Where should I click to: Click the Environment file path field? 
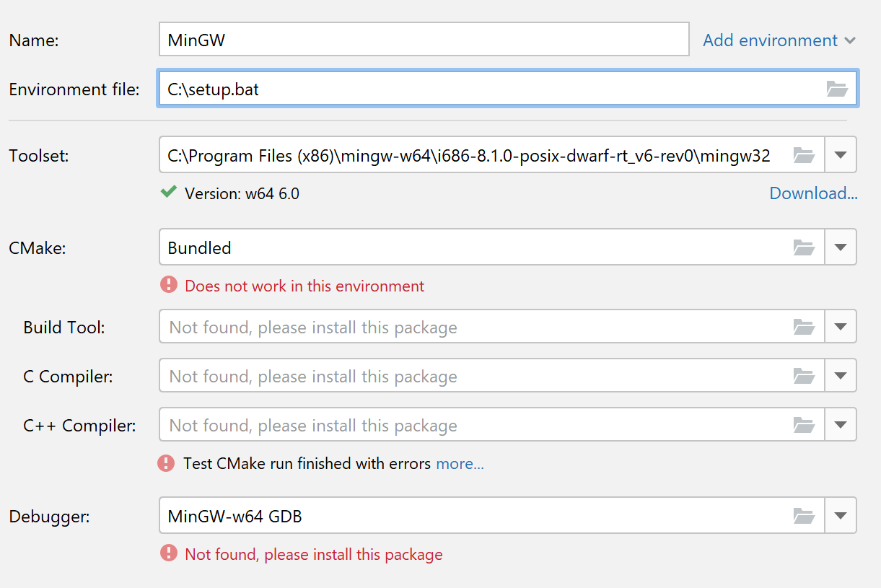point(433,89)
